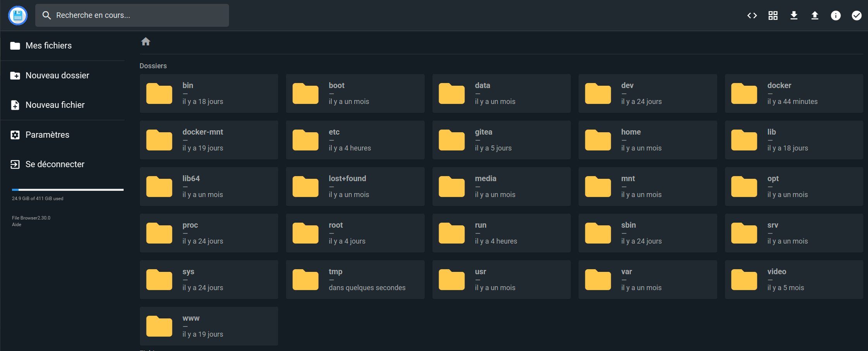Select the www folder icon

pos(159,327)
